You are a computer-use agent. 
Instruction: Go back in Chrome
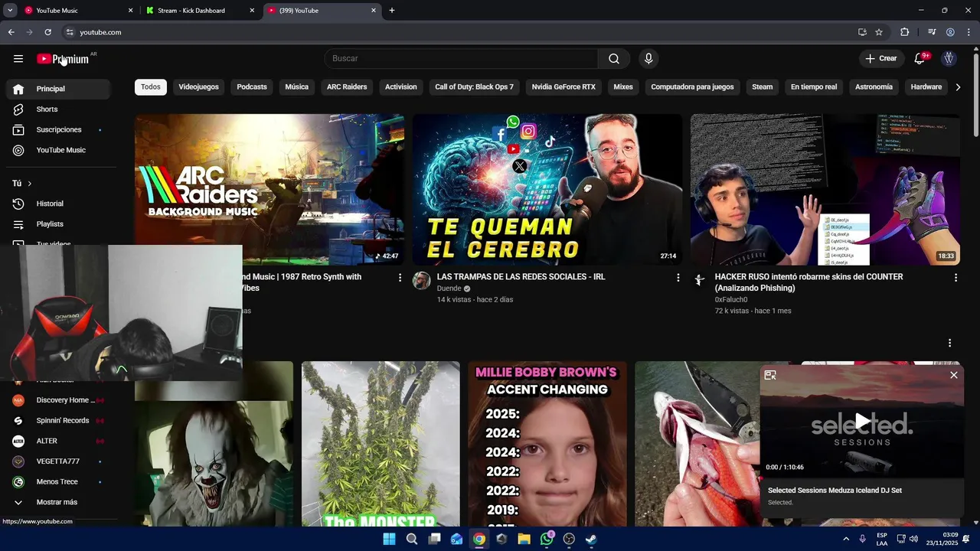[x=11, y=32]
